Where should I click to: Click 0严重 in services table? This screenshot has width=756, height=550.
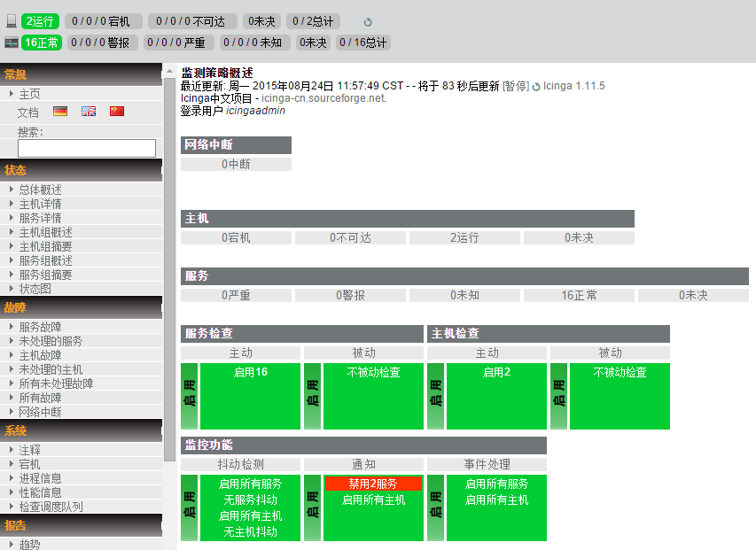[237, 295]
